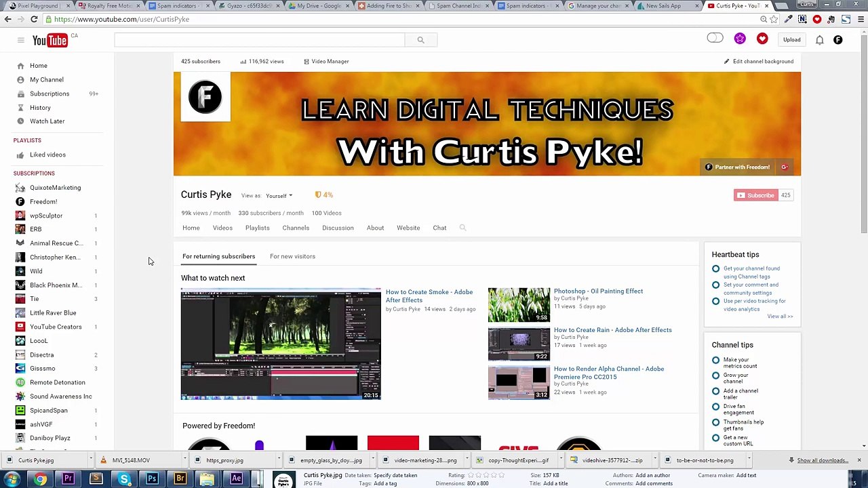Open History in the sidebar
Viewport: 868px width, 488px height.
click(x=40, y=108)
